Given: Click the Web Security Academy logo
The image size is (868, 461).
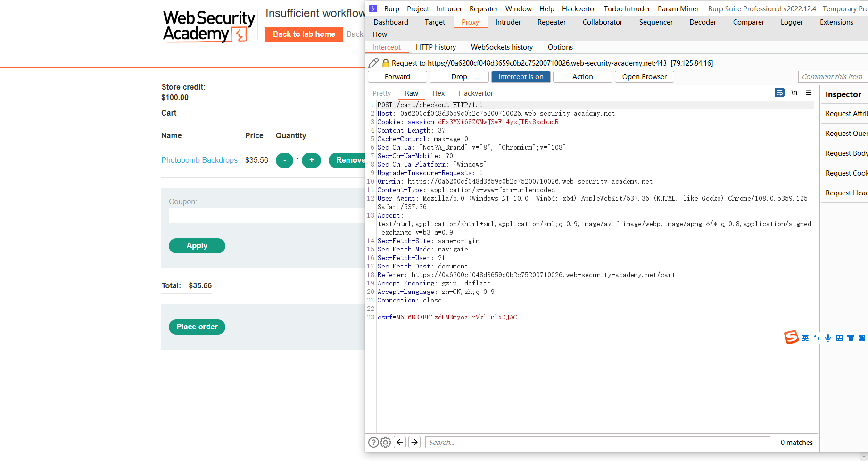Looking at the screenshot, I should pos(208,26).
